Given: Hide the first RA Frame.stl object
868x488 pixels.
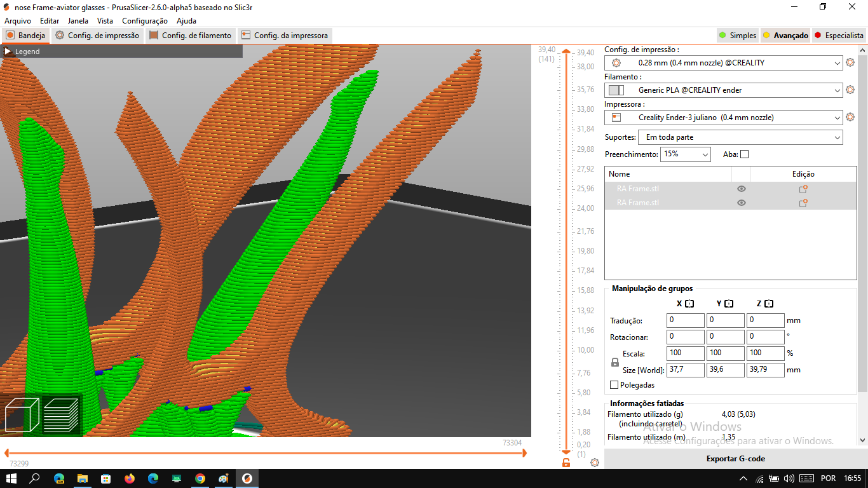Looking at the screenshot, I should 741,189.
